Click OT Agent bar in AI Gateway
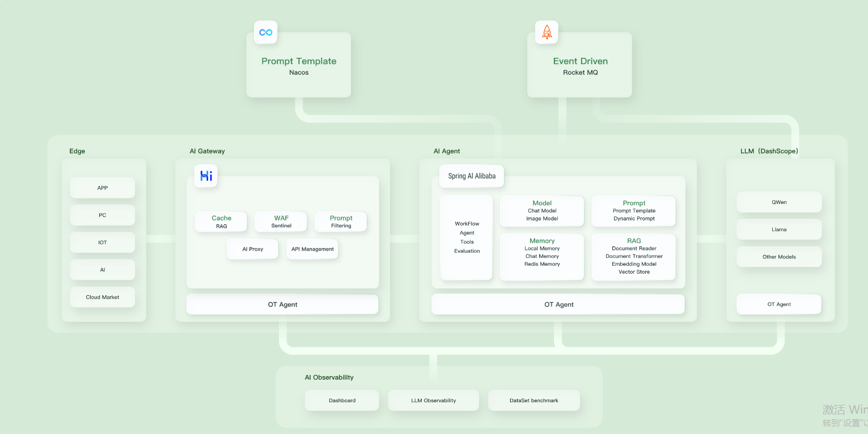The height and width of the screenshot is (434, 868). coord(282,304)
